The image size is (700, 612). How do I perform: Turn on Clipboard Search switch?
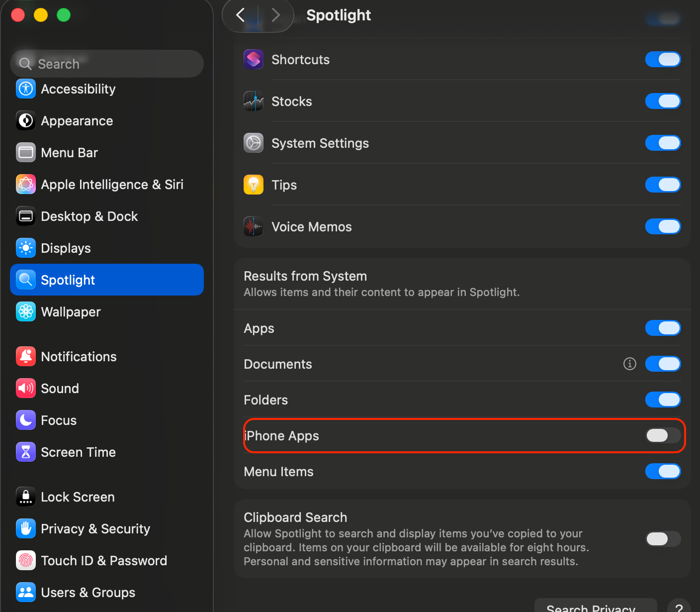coord(663,539)
